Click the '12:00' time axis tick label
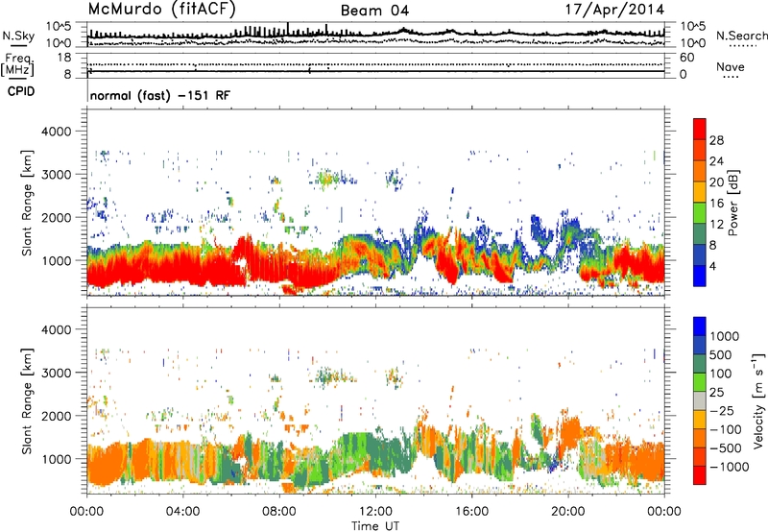Viewport: 768px width, 532px height. 375,512
